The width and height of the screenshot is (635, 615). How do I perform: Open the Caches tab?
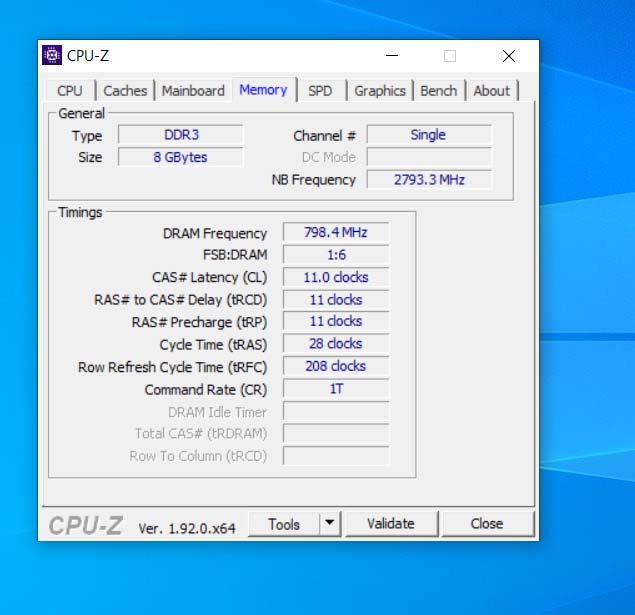(x=125, y=90)
